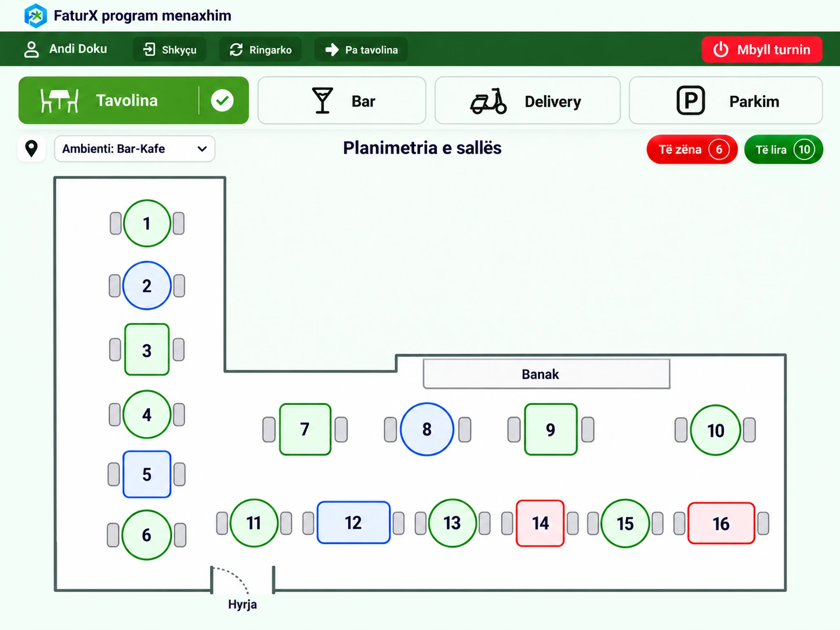Screen dimensions: 840x630
Task: Switch to the Parkim tab
Action: (726, 100)
